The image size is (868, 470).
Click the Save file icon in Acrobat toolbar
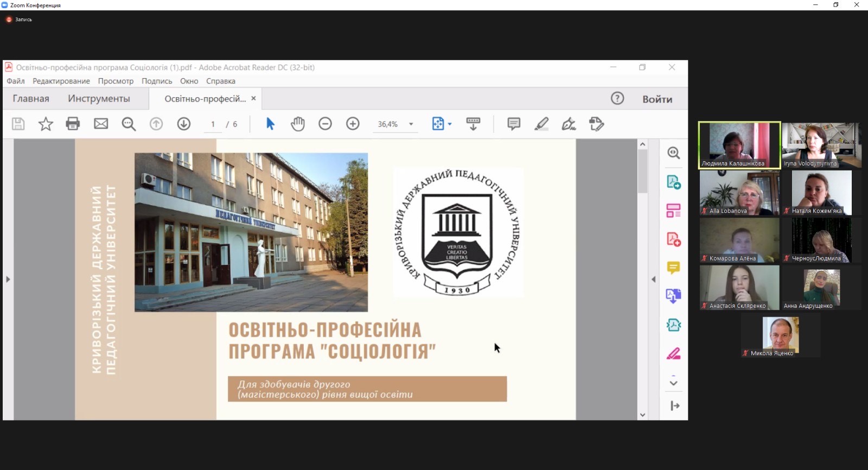pyautogui.click(x=18, y=124)
